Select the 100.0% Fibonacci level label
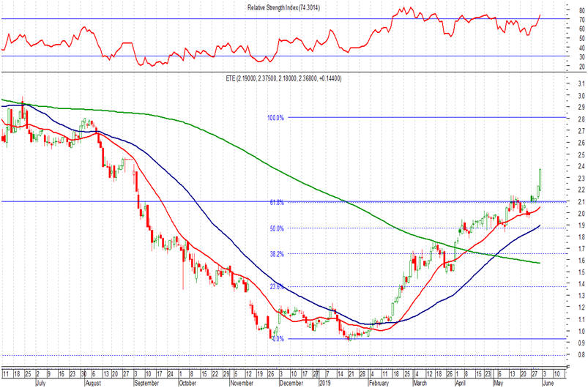This screenshot has height=388, width=588. click(x=275, y=118)
